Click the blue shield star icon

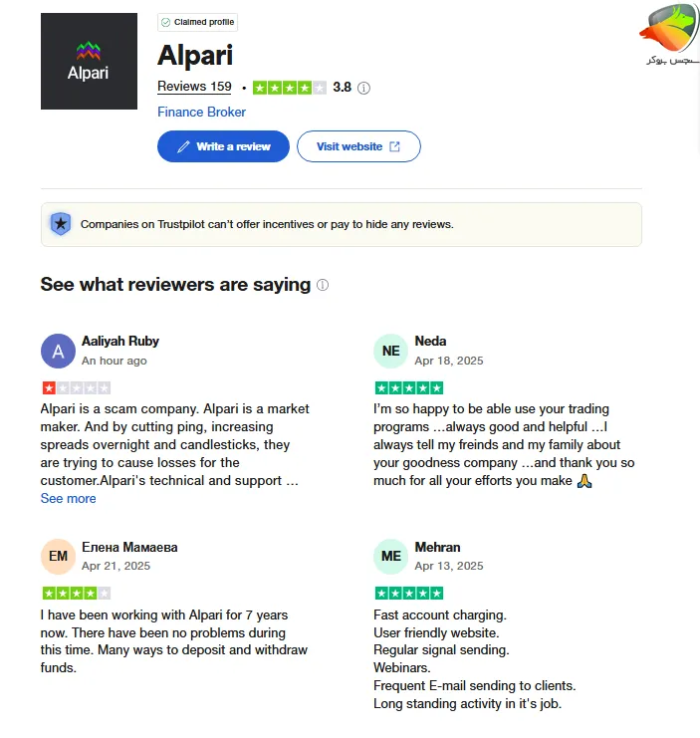61,224
